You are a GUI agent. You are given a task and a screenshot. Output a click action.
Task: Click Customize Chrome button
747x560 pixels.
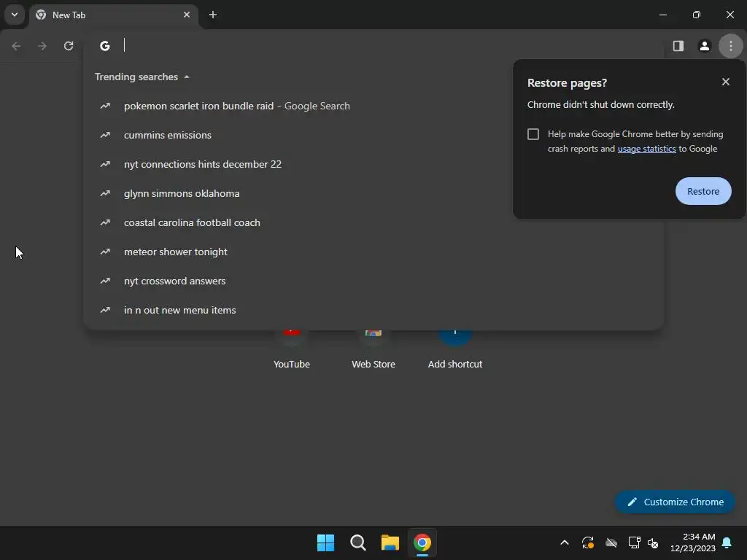coord(675,502)
